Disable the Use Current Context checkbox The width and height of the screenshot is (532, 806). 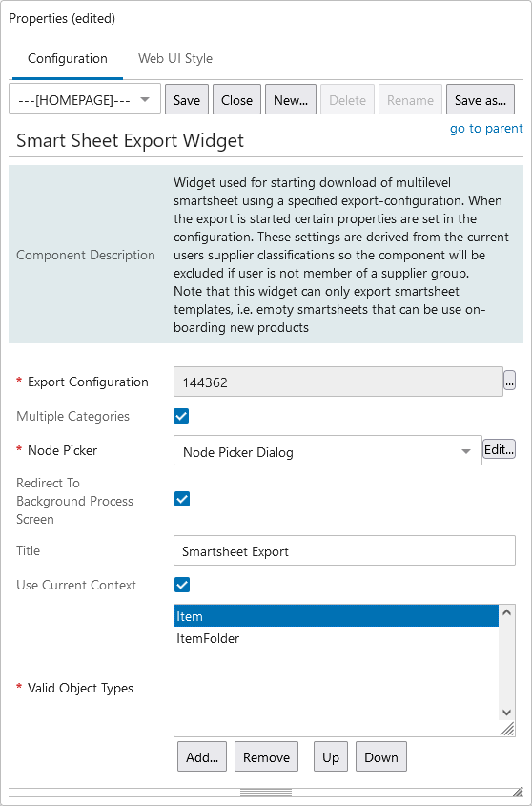[x=182, y=585]
